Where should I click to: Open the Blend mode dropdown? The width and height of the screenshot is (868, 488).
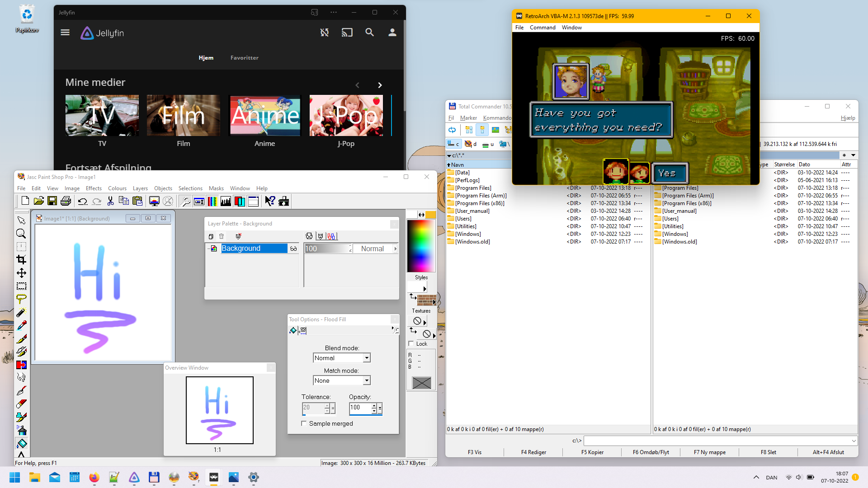367,358
